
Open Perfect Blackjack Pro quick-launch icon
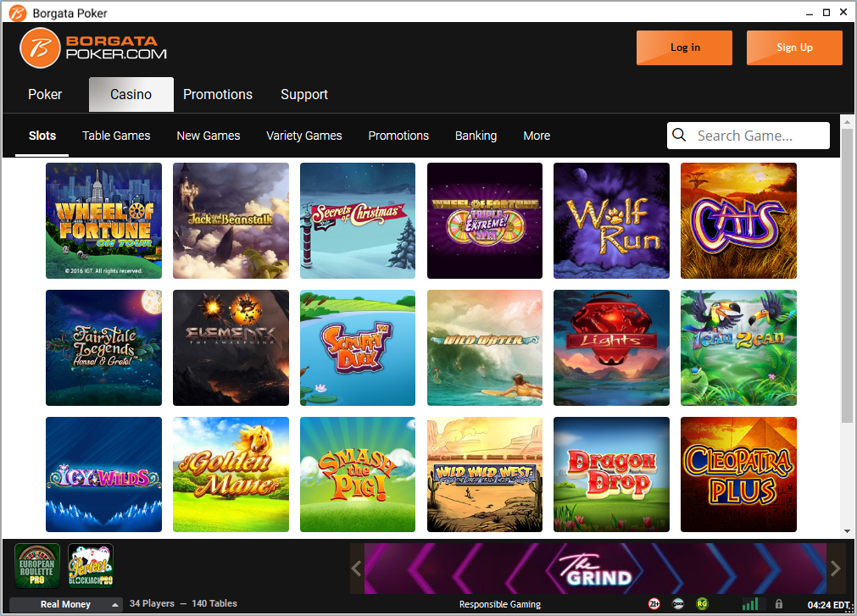point(91,566)
